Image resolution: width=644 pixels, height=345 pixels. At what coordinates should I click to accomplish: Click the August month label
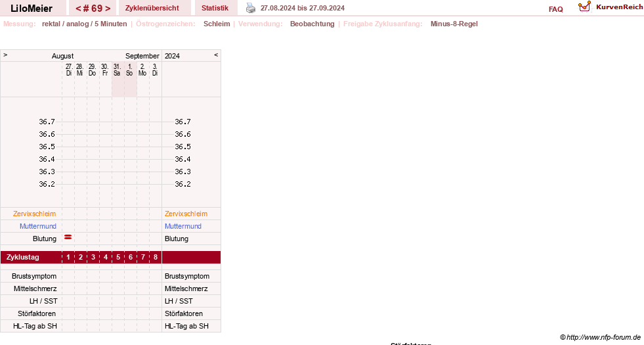coord(62,56)
